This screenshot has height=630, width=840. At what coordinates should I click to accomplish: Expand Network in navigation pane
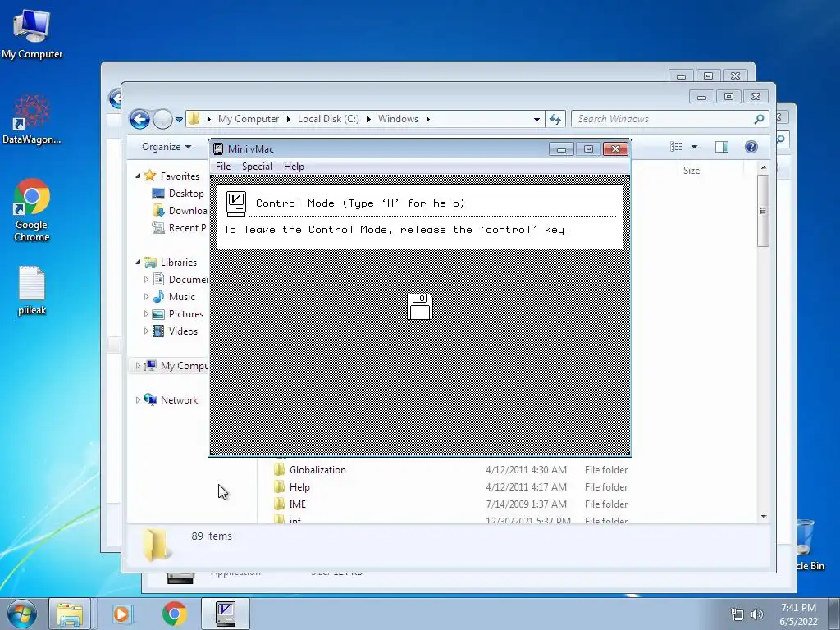(x=138, y=399)
